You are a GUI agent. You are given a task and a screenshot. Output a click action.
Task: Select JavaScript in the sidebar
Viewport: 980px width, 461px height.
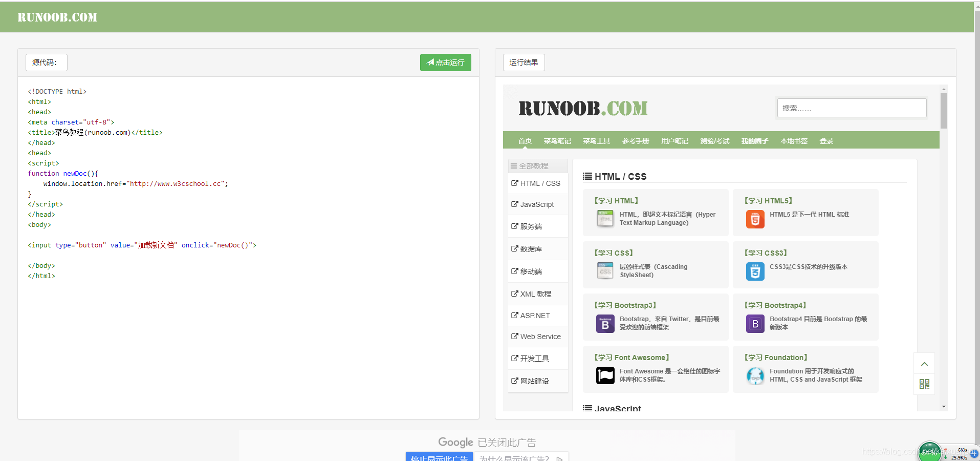[538, 204]
